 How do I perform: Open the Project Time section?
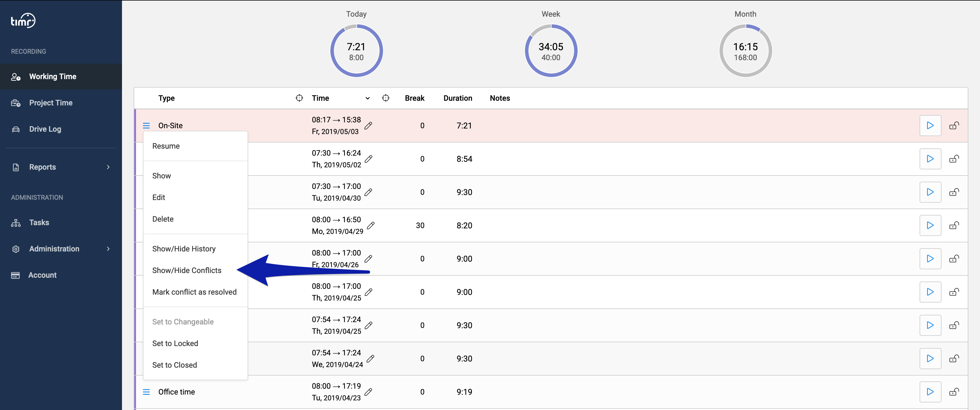(x=61, y=103)
